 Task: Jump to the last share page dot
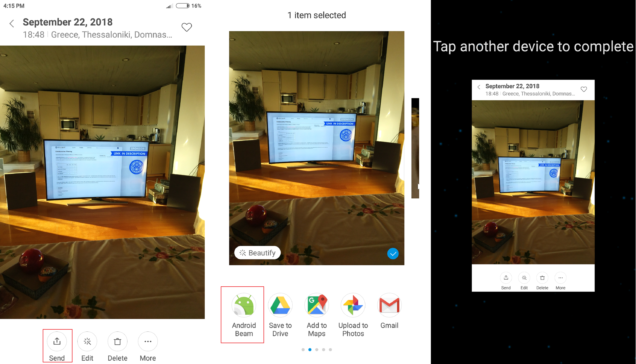tap(330, 350)
